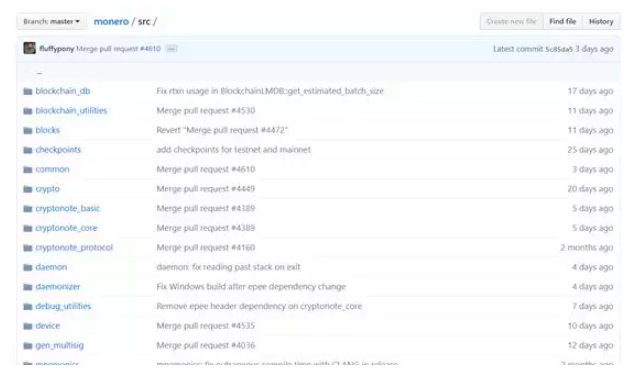Open the debug_utilities directory
The width and height of the screenshot is (634, 388).
(x=63, y=306)
